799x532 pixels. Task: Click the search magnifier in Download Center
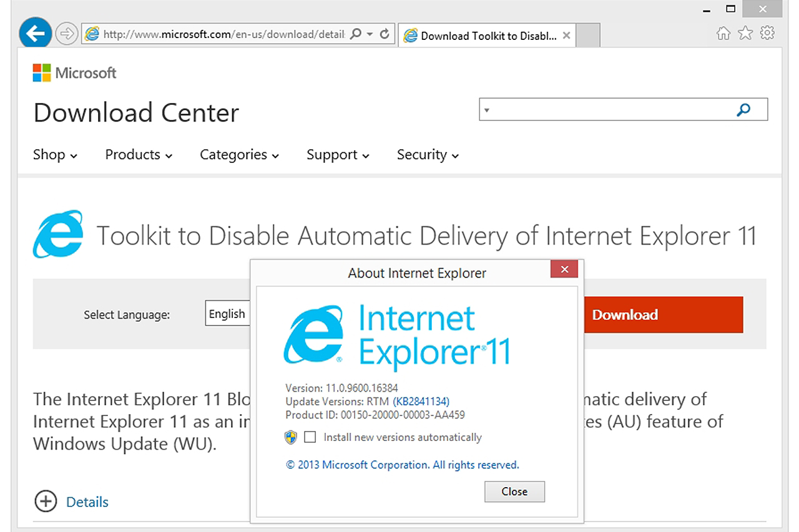tap(743, 110)
